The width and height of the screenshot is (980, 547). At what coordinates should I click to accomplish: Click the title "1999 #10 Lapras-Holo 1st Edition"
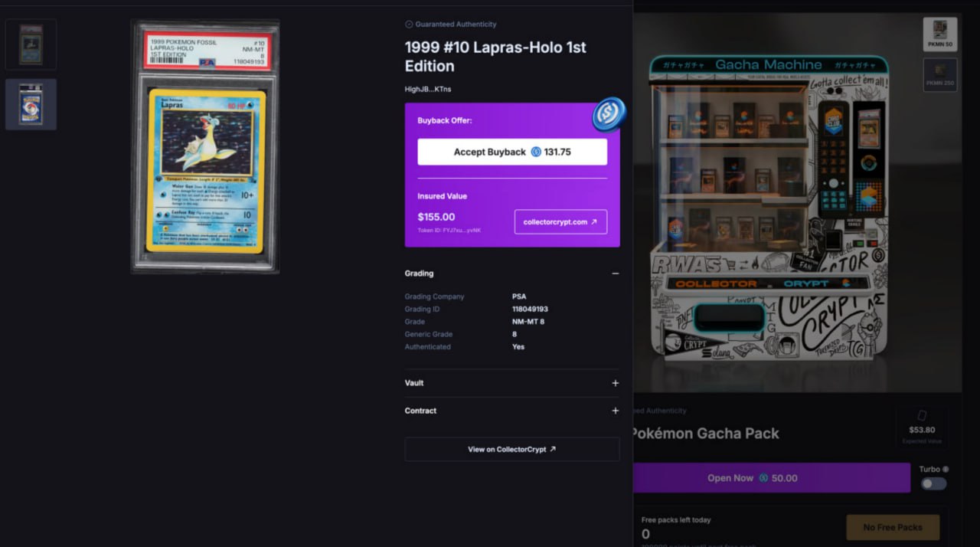tap(495, 57)
